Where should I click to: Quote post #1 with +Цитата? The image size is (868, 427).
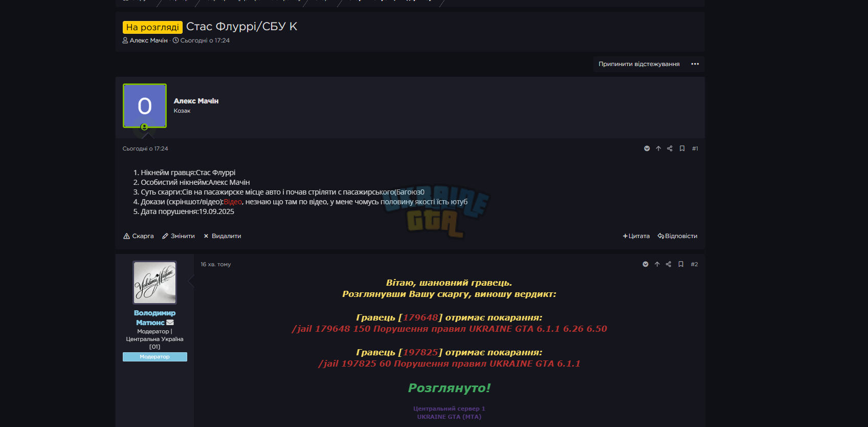point(636,236)
